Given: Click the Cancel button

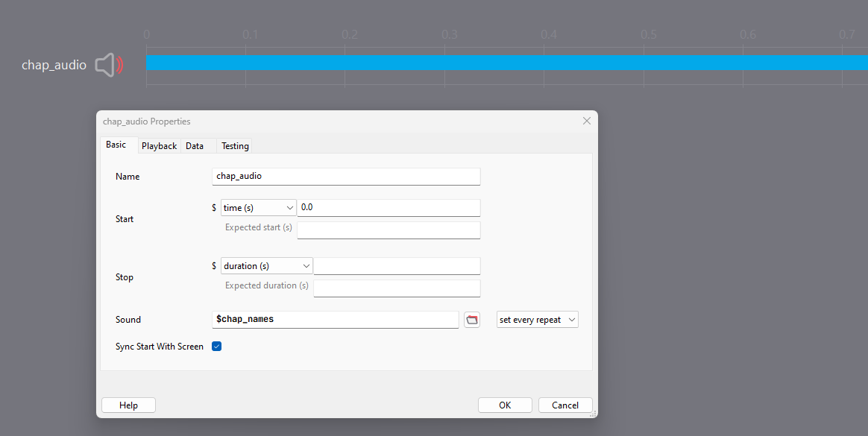Looking at the screenshot, I should pyautogui.click(x=565, y=405).
